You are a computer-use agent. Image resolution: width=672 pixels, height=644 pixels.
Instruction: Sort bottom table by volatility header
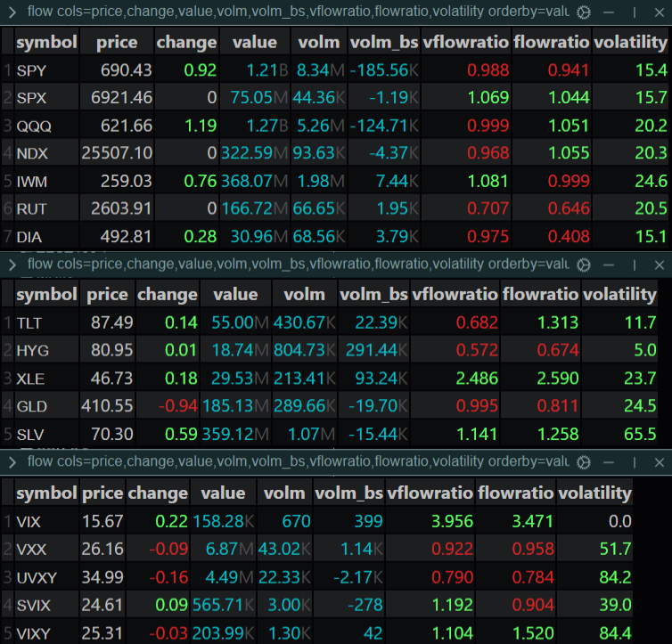point(594,493)
